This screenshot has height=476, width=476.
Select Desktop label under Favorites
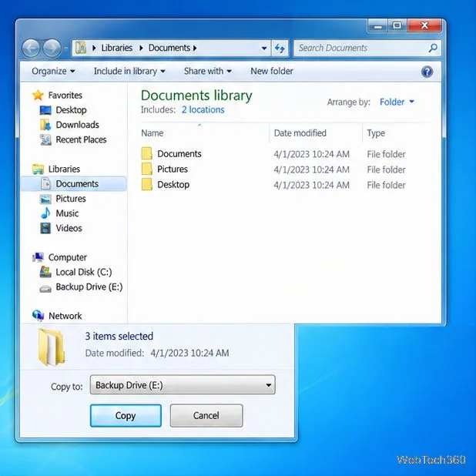pyautogui.click(x=72, y=110)
